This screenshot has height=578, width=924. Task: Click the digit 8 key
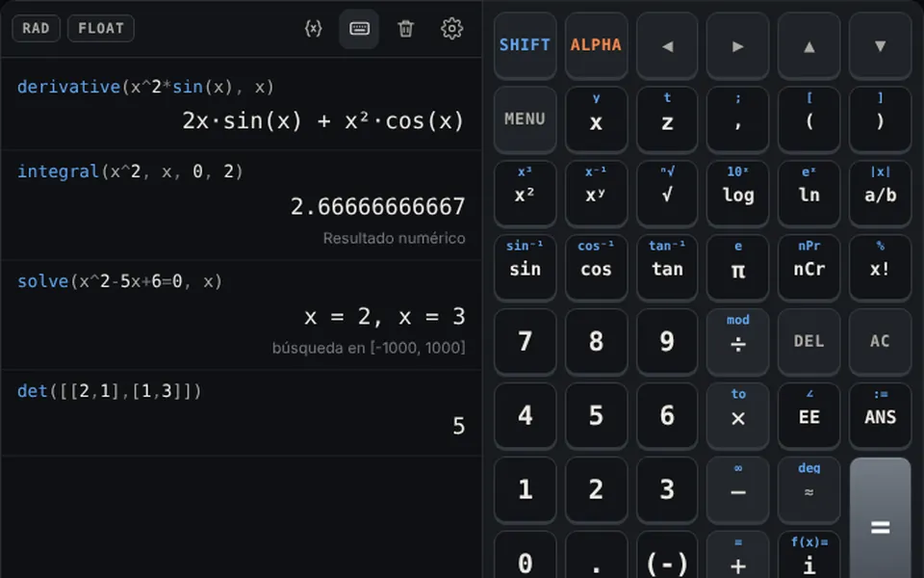596,341
